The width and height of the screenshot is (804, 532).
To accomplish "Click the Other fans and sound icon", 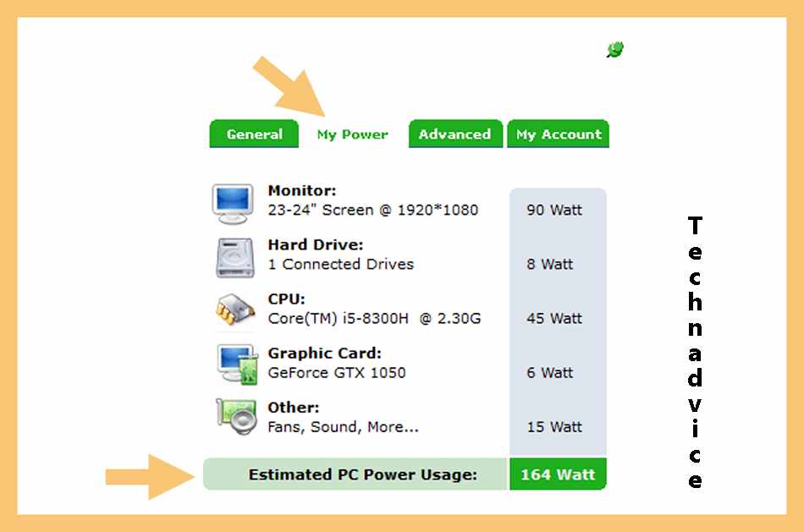I will (236, 417).
